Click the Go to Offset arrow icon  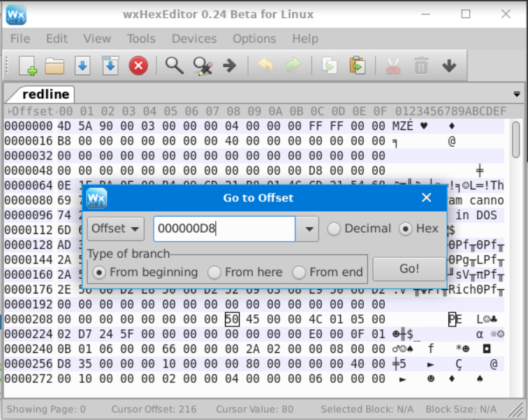230,65
